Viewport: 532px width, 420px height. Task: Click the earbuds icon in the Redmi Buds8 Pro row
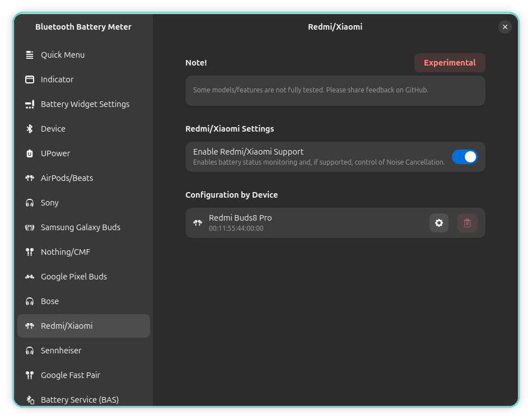pyautogui.click(x=198, y=223)
